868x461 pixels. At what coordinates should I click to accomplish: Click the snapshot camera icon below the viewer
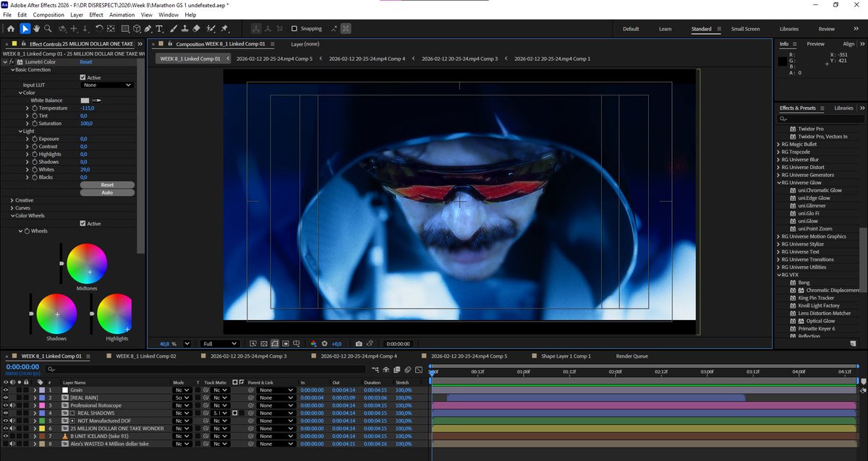click(x=359, y=344)
